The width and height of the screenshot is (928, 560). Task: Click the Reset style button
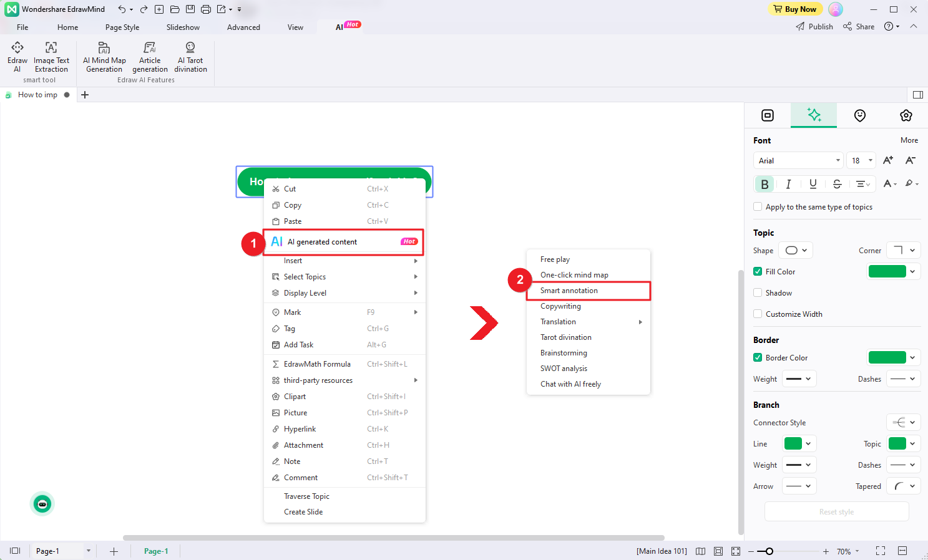(836, 511)
